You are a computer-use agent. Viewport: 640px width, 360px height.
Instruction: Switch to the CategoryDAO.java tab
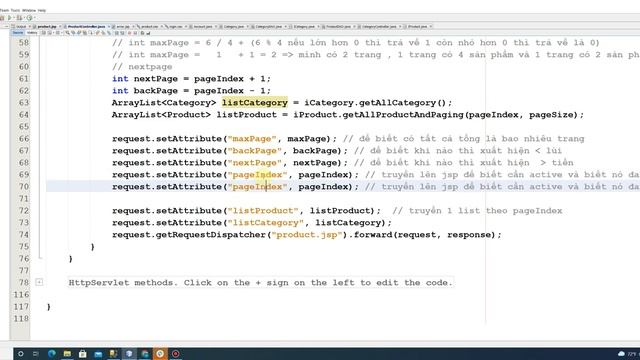[x=268, y=27]
